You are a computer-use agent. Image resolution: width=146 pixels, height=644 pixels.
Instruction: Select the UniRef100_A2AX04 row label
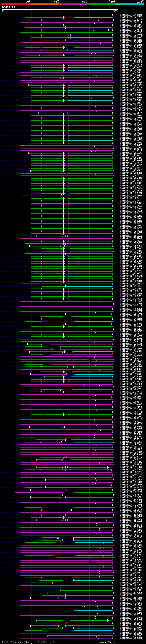coord(131,35)
